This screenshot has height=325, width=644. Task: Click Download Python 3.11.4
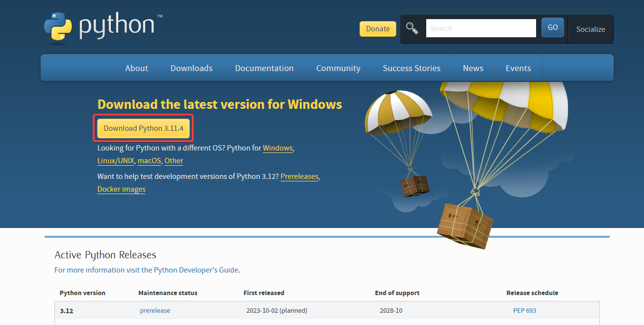[143, 128]
